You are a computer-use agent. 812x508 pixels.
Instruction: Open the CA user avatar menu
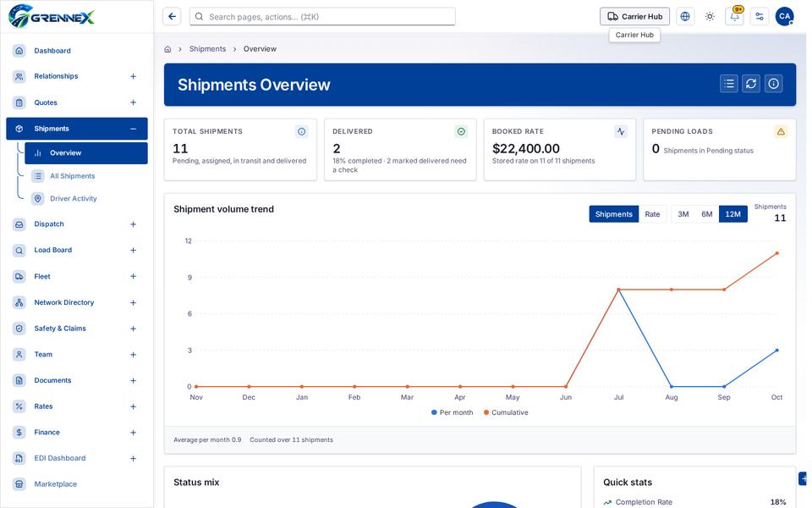785,17
